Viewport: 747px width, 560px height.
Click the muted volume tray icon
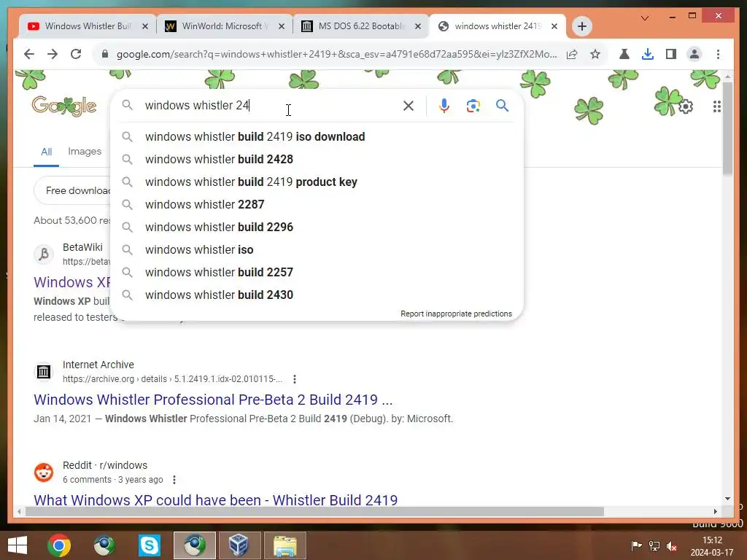(672, 546)
